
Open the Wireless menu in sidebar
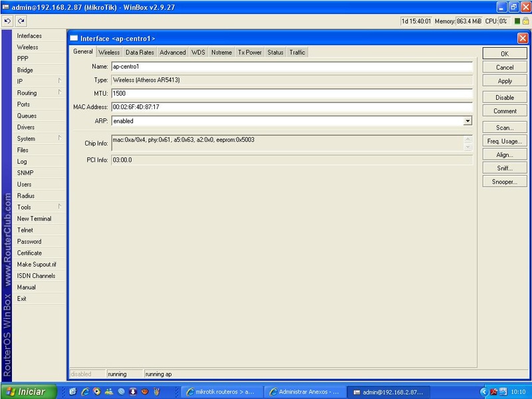[39, 47]
